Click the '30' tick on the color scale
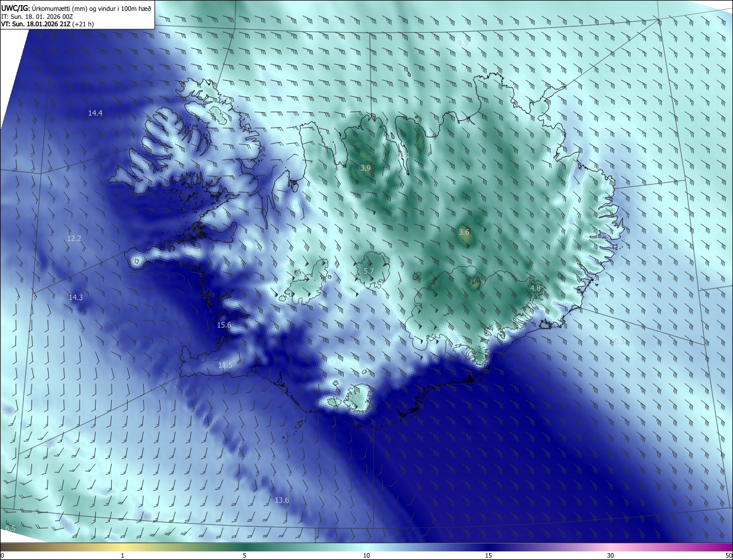This screenshot has height=560, width=733. (610, 555)
